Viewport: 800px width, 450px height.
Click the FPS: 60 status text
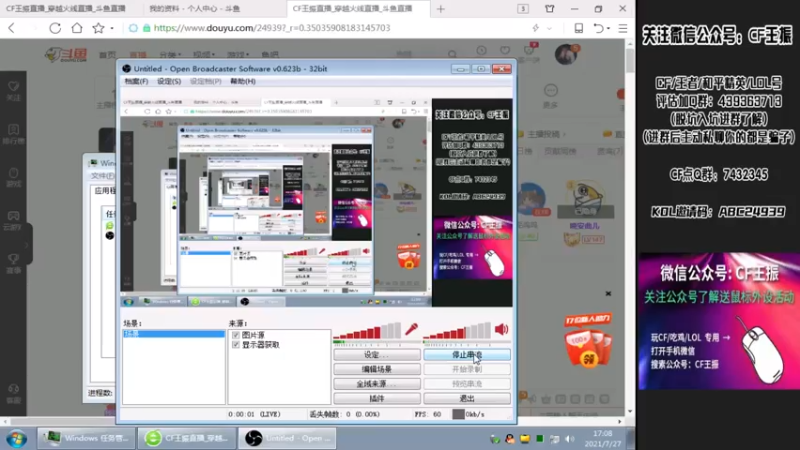[428, 414]
